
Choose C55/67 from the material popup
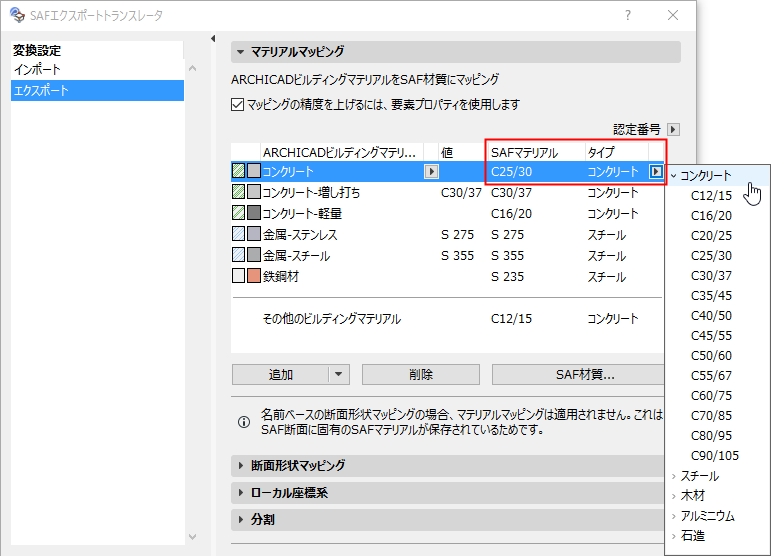pyautogui.click(x=711, y=376)
